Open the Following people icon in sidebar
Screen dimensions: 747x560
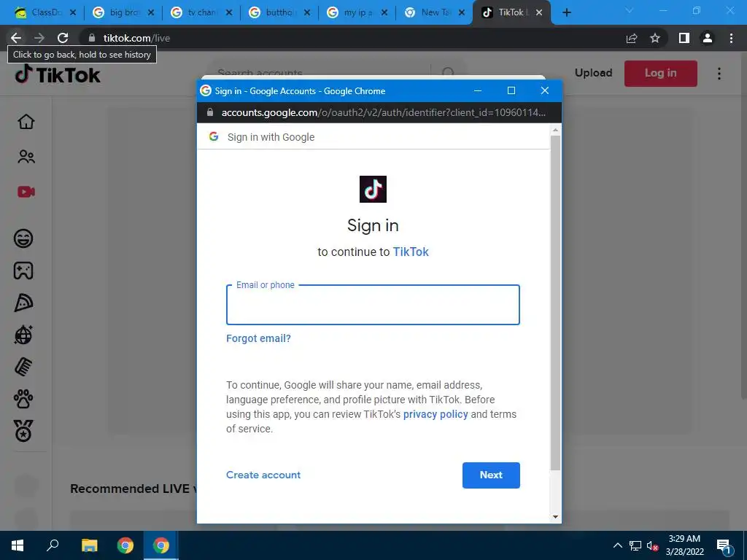(x=26, y=157)
